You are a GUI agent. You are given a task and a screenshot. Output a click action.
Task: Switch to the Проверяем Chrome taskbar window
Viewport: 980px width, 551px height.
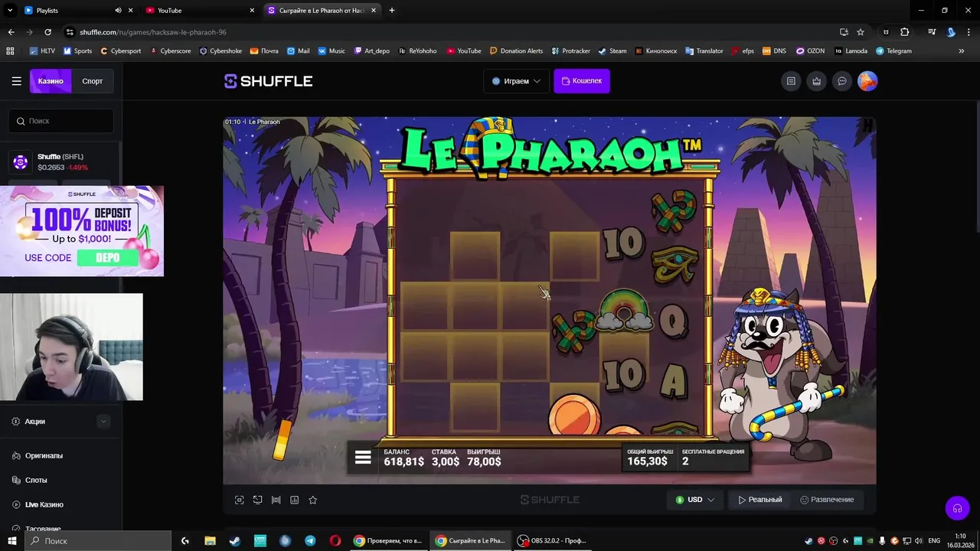point(388,540)
